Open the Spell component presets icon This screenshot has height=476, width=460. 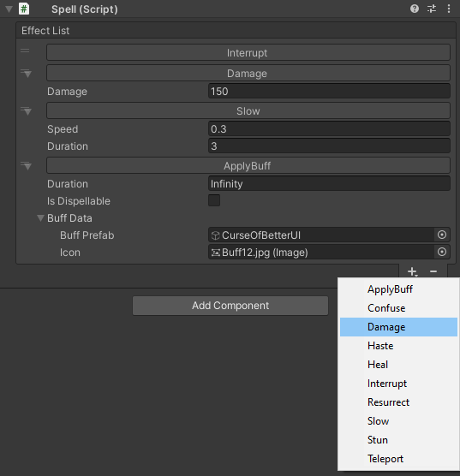click(432, 9)
